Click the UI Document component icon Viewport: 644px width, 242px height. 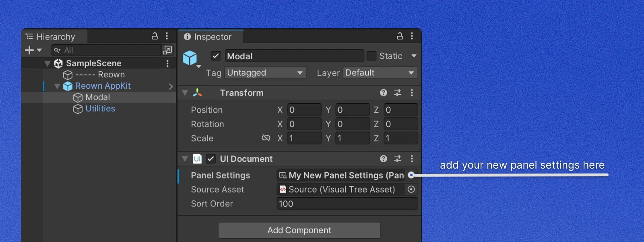coord(197,159)
